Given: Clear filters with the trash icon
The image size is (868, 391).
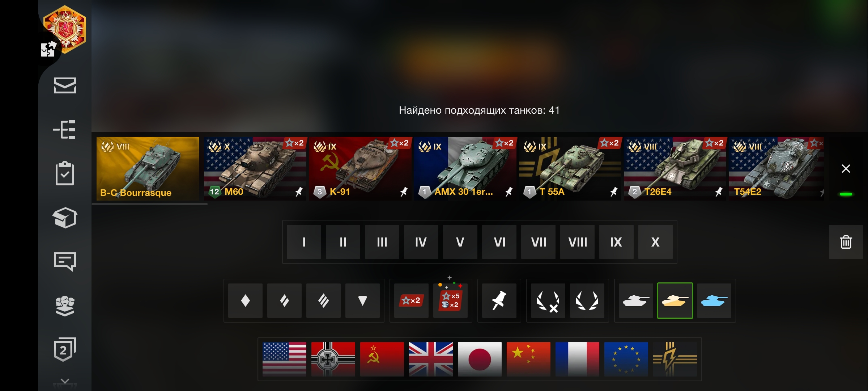Looking at the screenshot, I should pyautogui.click(x=846, y=242).
